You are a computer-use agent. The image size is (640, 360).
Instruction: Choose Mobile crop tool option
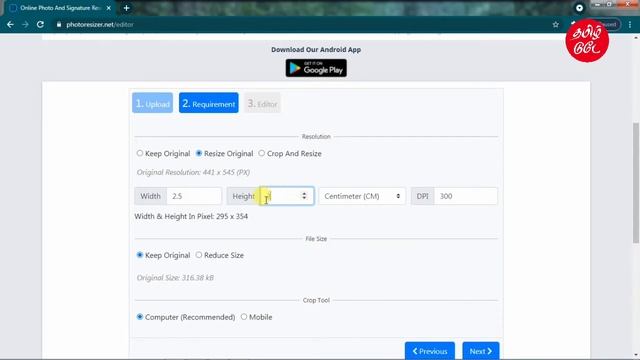(x=244, y=317)
